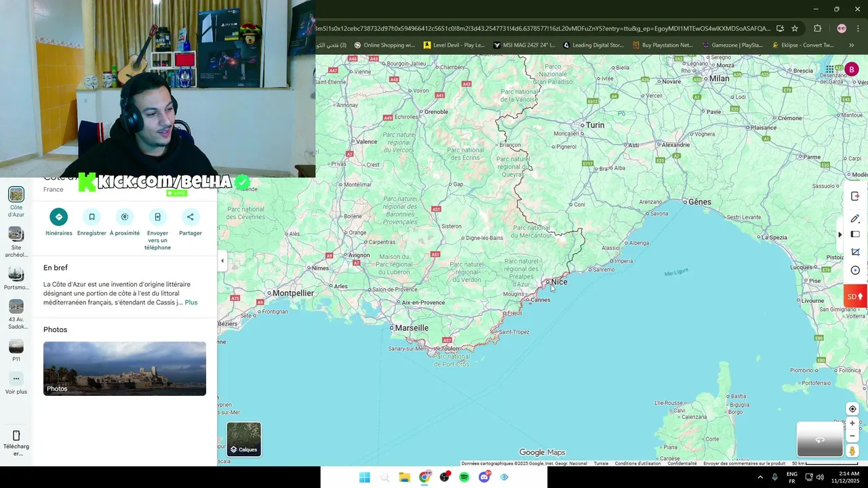868x488 pixels.
Task: Switch map layers using the Calques tile
Action: click(243, 439)
